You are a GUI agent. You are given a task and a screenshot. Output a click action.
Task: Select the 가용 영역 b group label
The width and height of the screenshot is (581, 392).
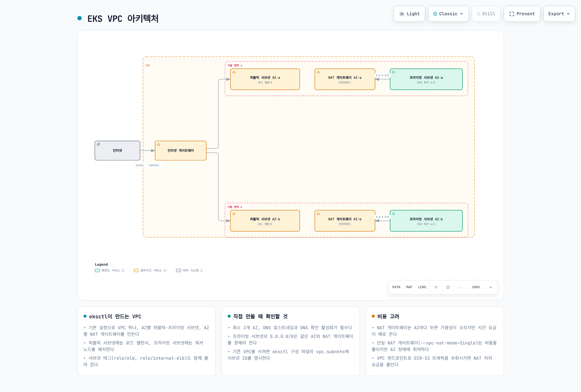[235, 207]
